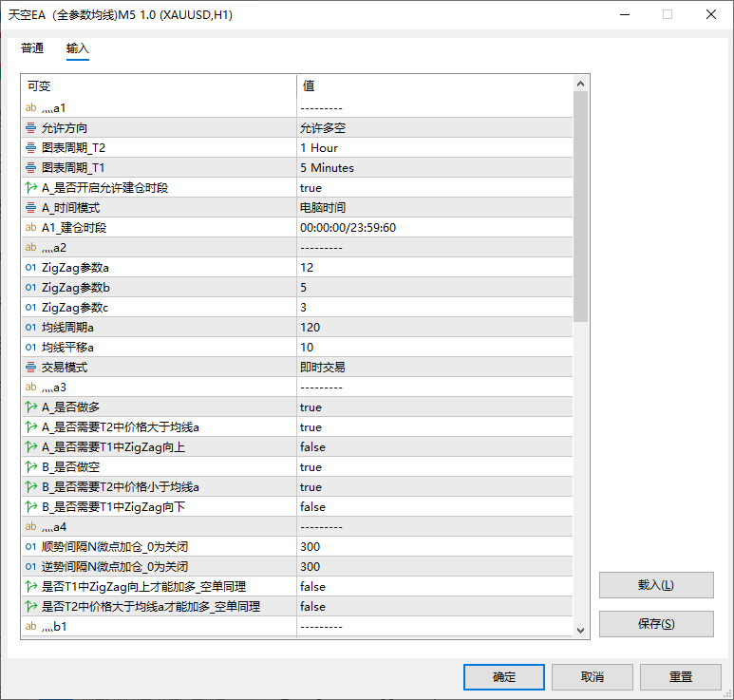The image size is (734, 700).
Task: Click the 确定 button
Action: pos(503,676)
